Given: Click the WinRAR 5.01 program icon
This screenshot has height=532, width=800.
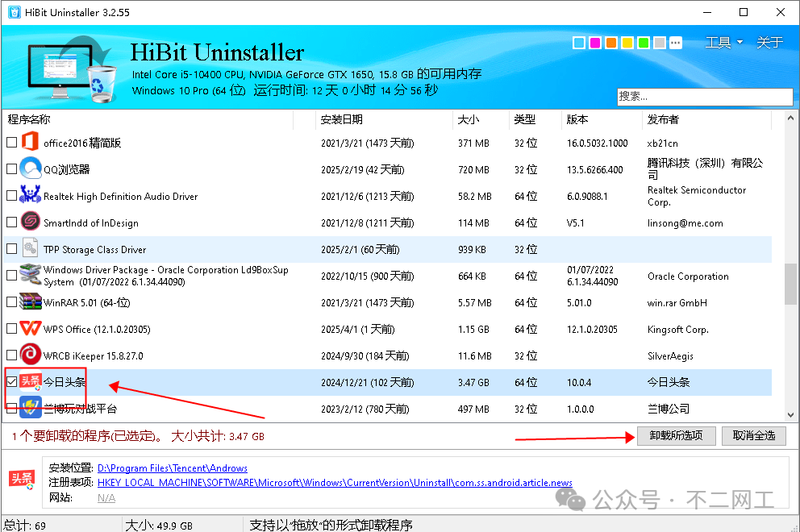Looking at the screenshot, I should 31,302.
